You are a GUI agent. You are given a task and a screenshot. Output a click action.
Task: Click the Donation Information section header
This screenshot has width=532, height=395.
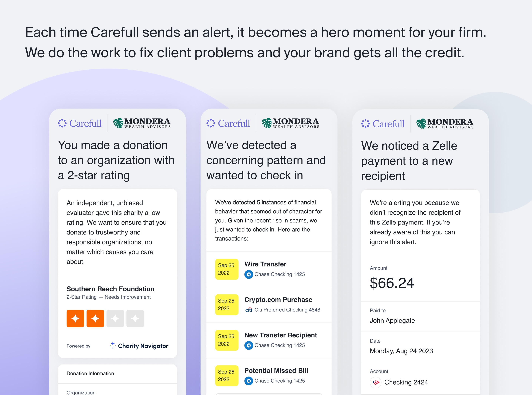coord(90,374)
